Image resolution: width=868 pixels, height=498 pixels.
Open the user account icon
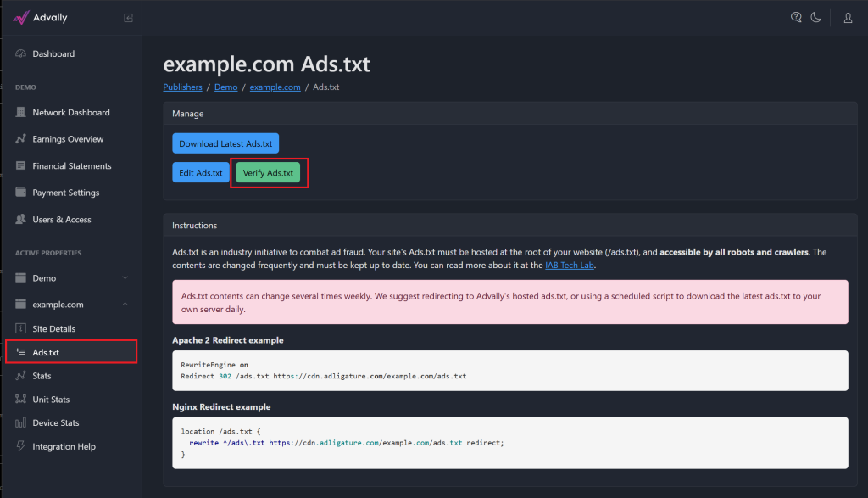click(848, 19)
